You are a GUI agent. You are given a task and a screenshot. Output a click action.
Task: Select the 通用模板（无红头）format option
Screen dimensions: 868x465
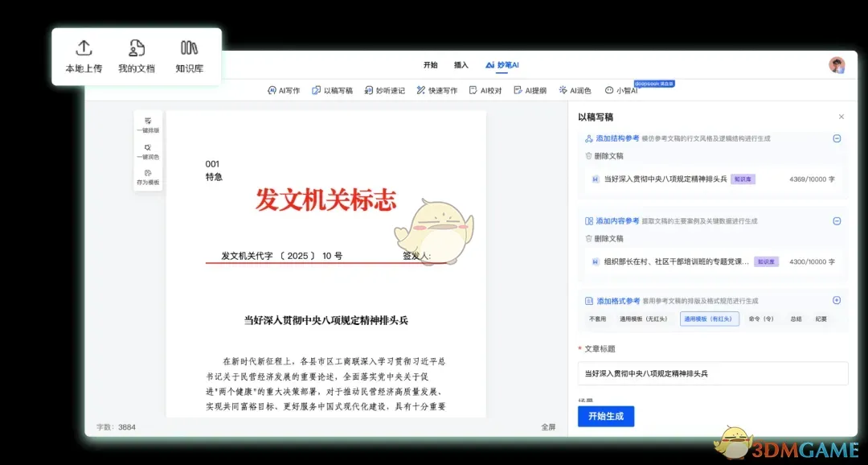tap(643, 319)
